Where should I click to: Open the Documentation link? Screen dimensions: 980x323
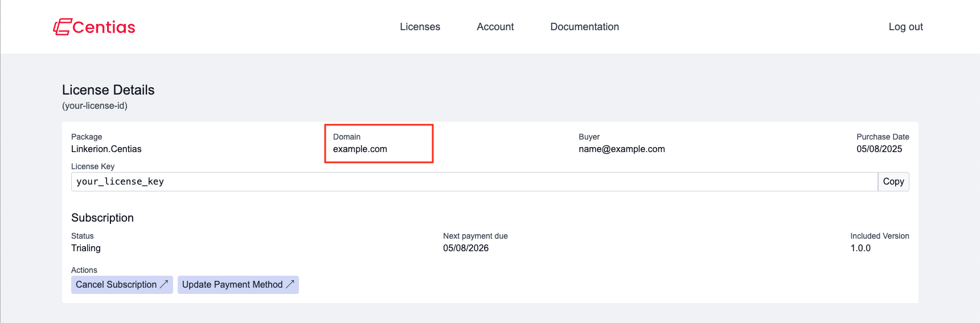click(x=585, y=27)
